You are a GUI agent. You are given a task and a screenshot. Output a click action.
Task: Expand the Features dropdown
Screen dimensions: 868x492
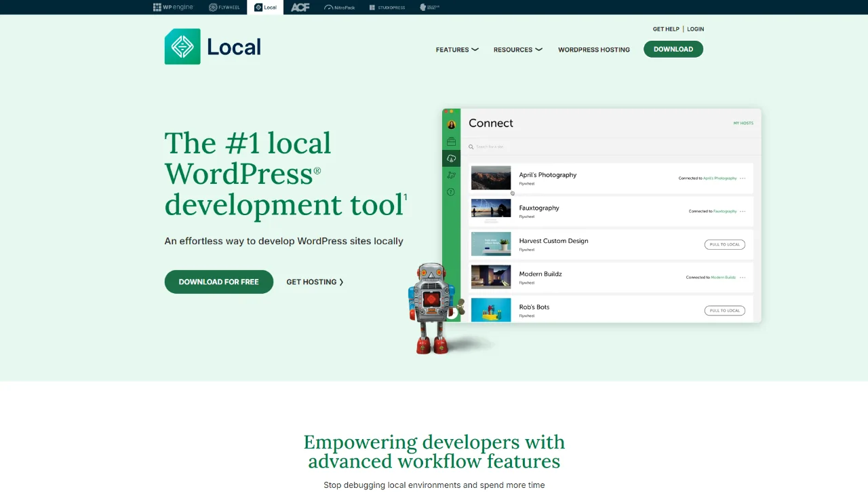[x=457, y=50]
